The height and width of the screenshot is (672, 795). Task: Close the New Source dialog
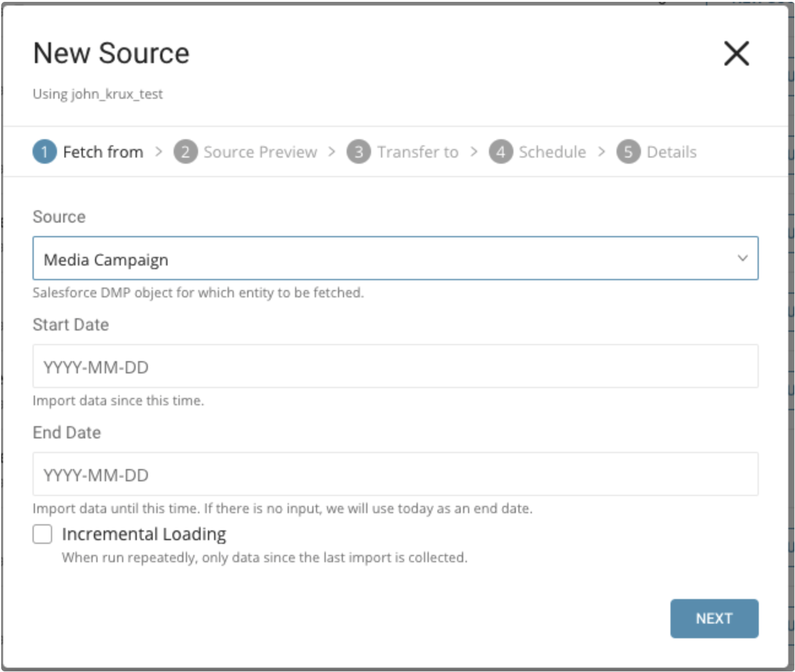click(x=736, y=53)
